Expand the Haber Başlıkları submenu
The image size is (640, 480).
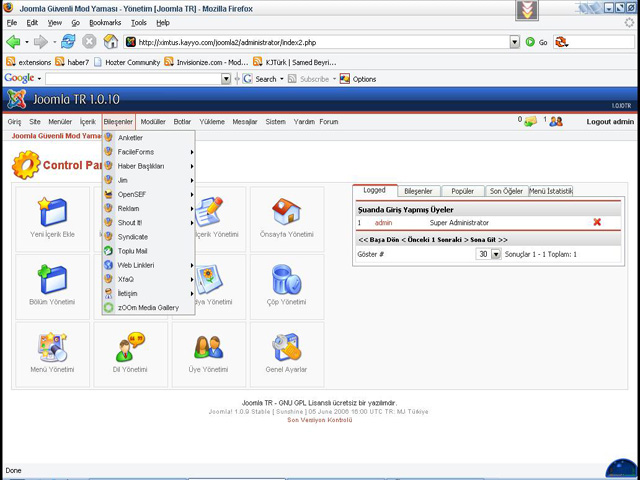149,166
